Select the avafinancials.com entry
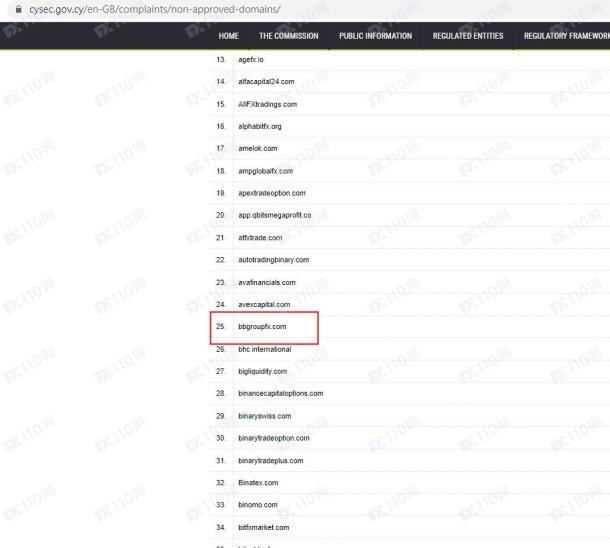 coord(267,282)
